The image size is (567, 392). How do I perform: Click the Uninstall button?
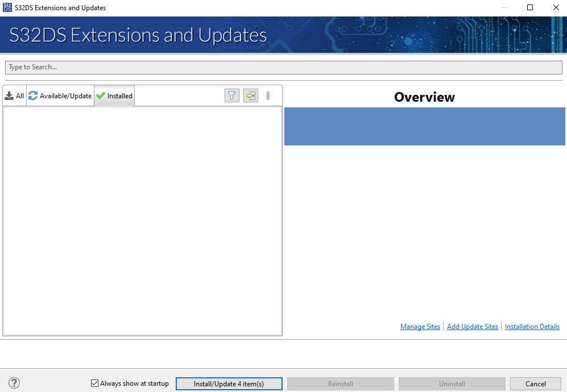[452, 383]
